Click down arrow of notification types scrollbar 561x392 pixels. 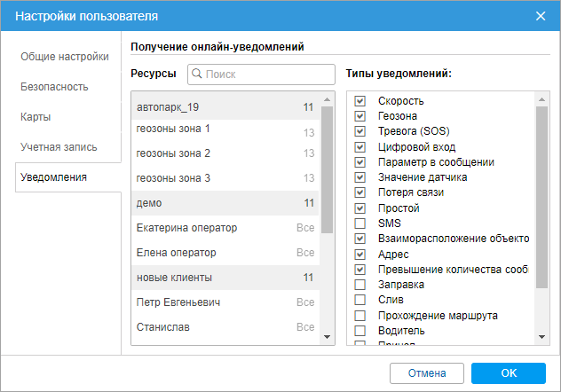pos(541,337)
